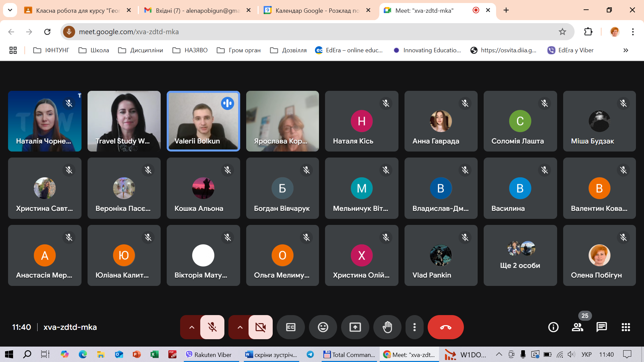Screen dimensions: 644x362
Task: Show the participants list panel
Action: click(x=577, y=327)
